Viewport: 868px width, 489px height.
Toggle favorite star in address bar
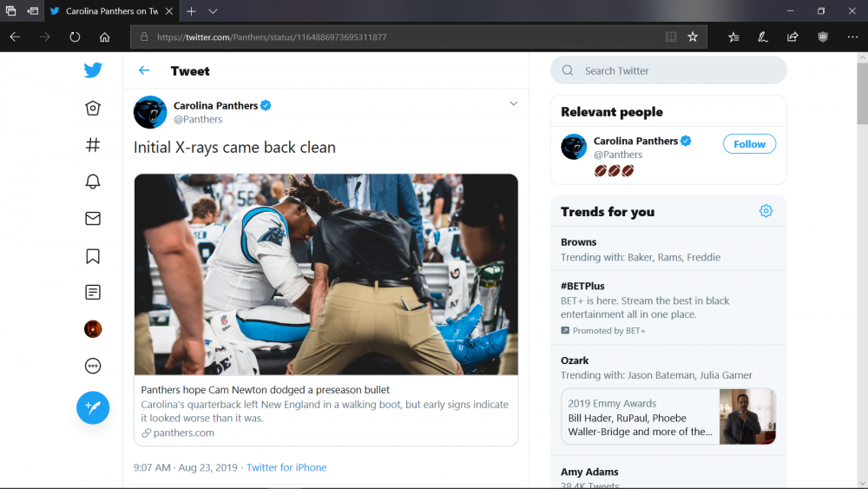pyautogui.click(x=693, y=37)
